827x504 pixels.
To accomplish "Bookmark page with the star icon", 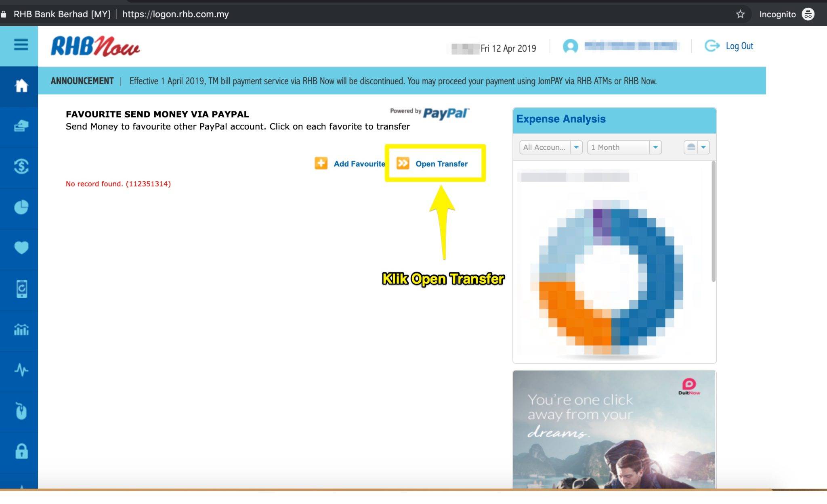I will (740, 14).
